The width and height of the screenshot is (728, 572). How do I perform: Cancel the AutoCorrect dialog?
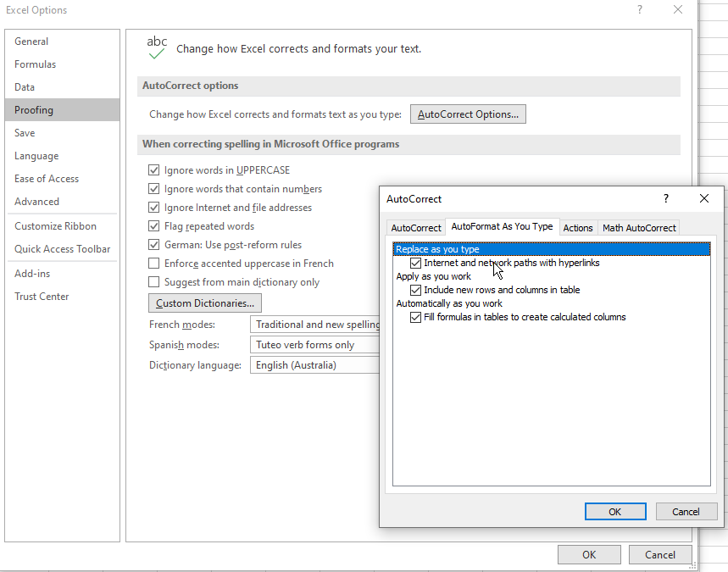point(686,512)
